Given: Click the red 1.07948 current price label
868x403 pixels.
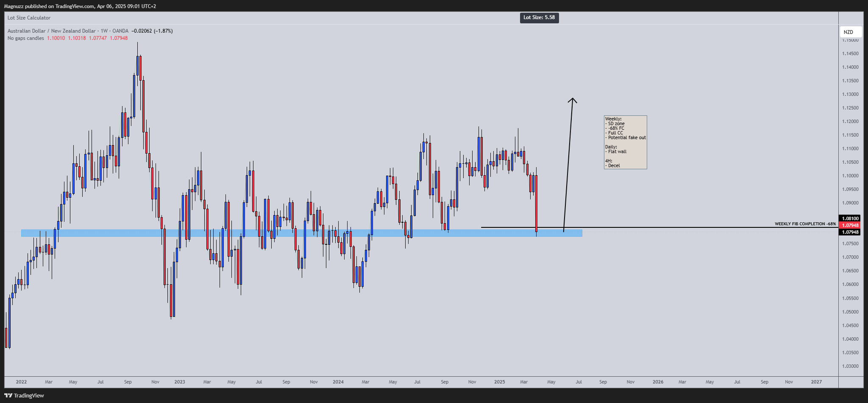Looking at the screenshot, I should click(850, 225).
